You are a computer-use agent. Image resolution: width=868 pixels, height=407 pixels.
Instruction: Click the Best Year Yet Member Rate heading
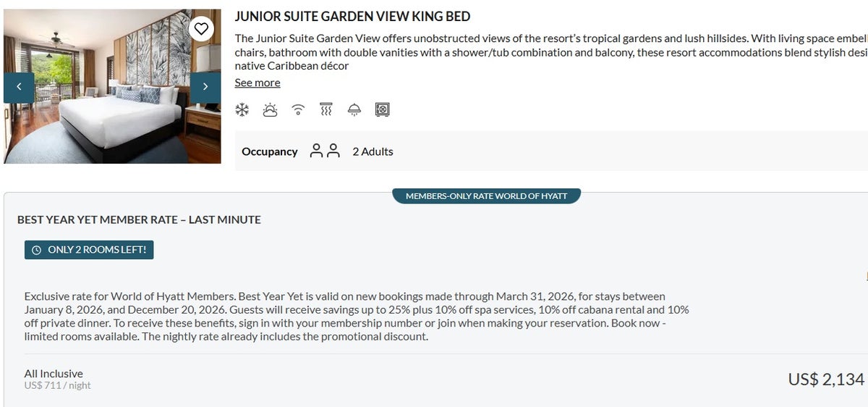(139, 219)
